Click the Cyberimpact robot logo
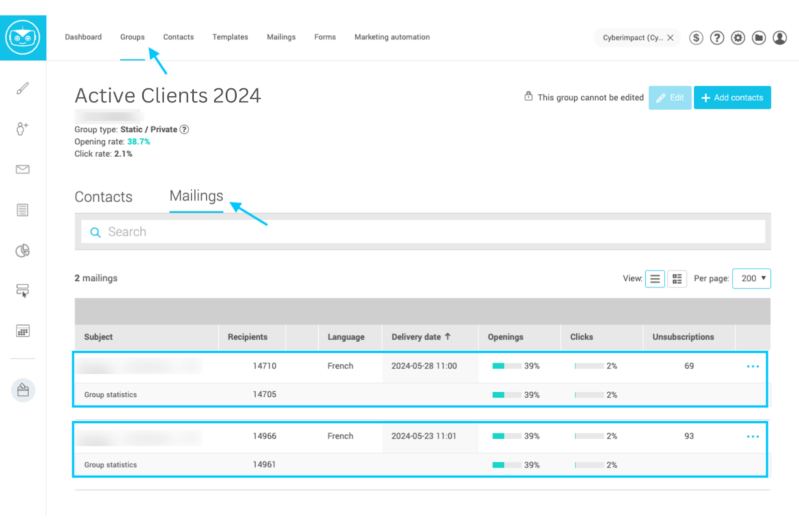The height and width of the screenshot is (532, 799). click(x=23, y=37)
